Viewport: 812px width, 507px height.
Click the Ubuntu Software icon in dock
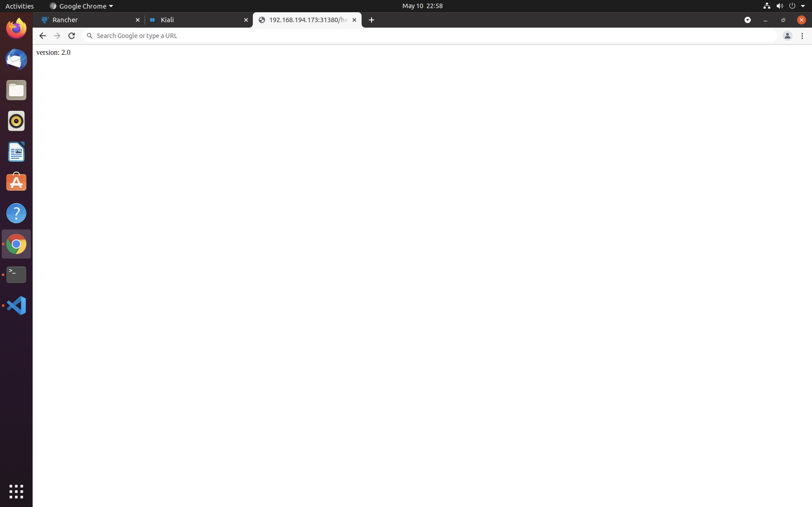point(16,182)
